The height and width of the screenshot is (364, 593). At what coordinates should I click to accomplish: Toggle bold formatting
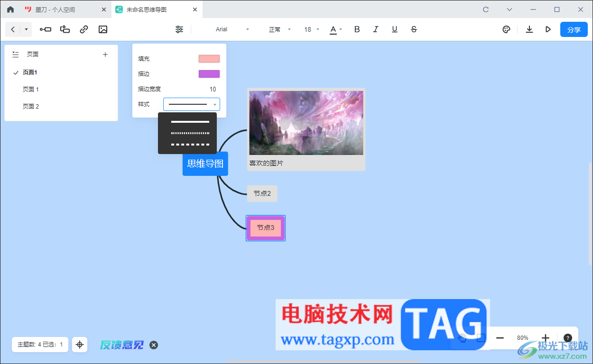[x=357, y=29]
